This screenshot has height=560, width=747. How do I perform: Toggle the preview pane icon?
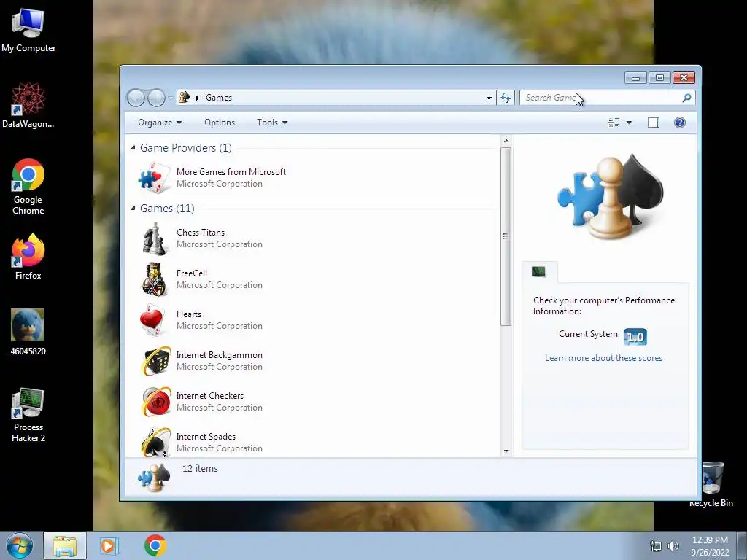[654, 122]
